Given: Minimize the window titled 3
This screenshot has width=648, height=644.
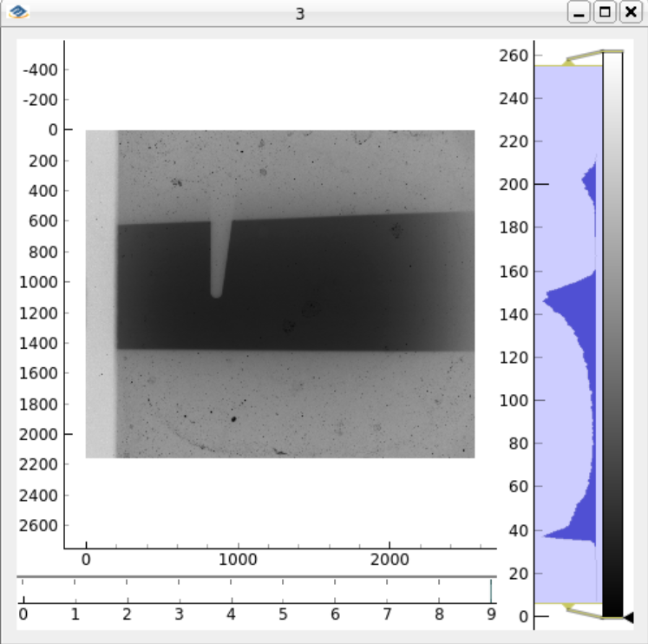Looking at the screenshot, I should tap(579, 12).
